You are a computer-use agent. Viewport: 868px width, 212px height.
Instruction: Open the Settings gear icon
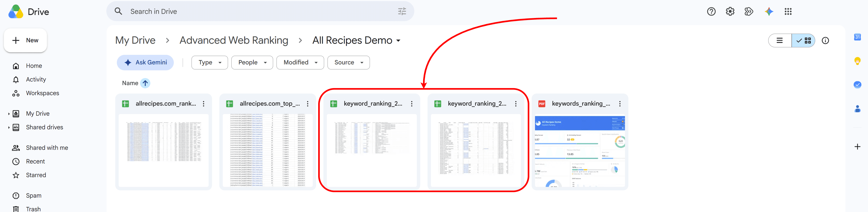pos(730,12)
